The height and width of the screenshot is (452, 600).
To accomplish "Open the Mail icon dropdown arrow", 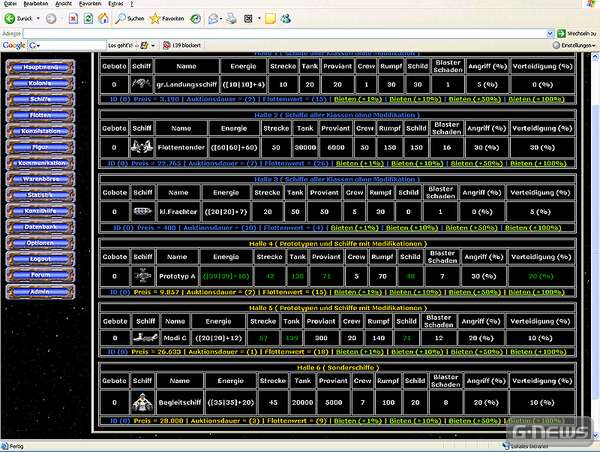I will (x=221, y=18).
